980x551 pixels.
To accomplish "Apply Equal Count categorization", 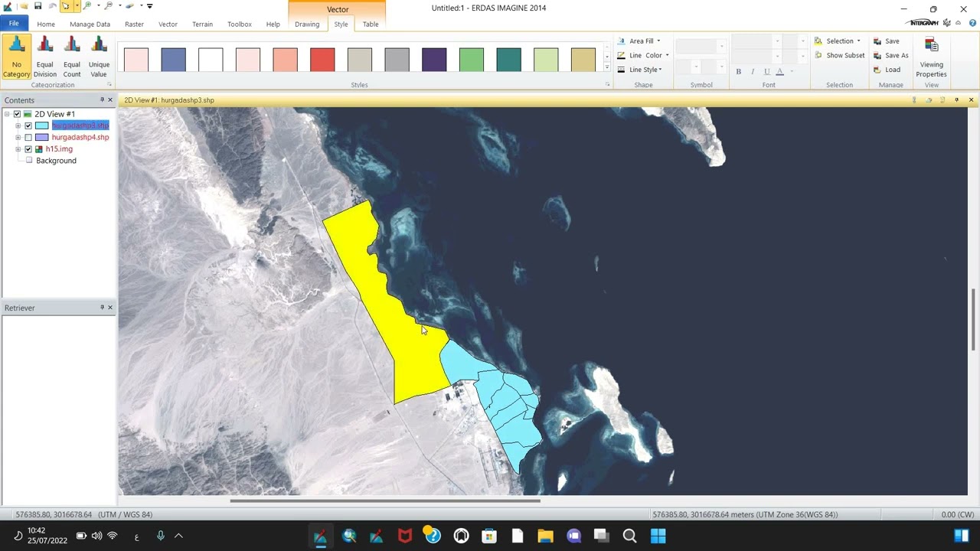I will tap(72, 57).
